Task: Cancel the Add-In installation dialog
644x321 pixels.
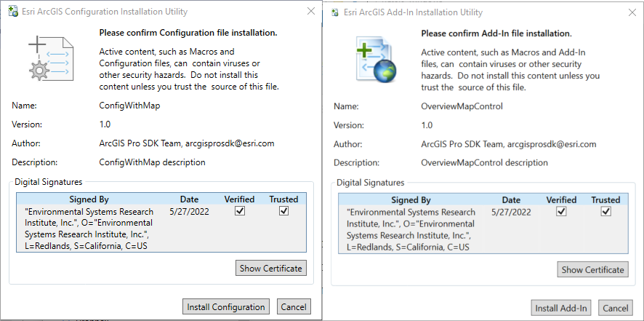Action: pos(615,308)
